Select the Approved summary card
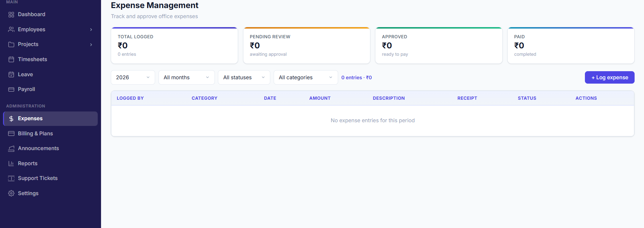 tap(439, 45)
